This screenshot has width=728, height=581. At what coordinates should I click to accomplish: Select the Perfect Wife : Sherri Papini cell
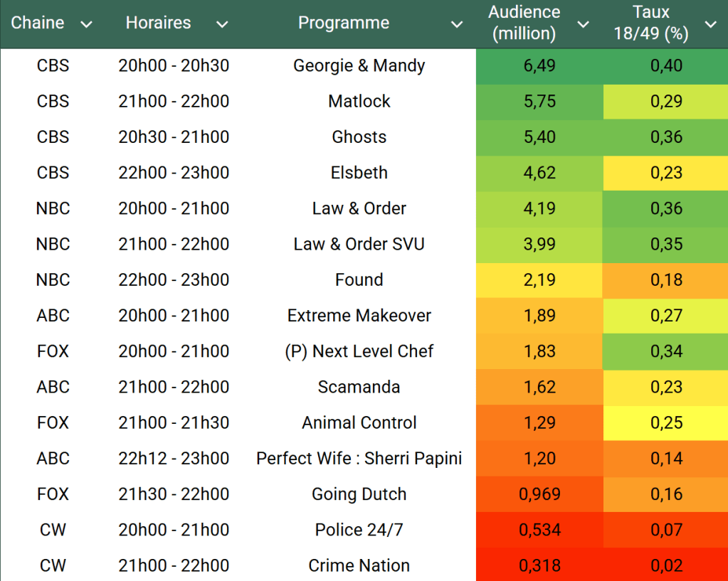click(359, 459)
